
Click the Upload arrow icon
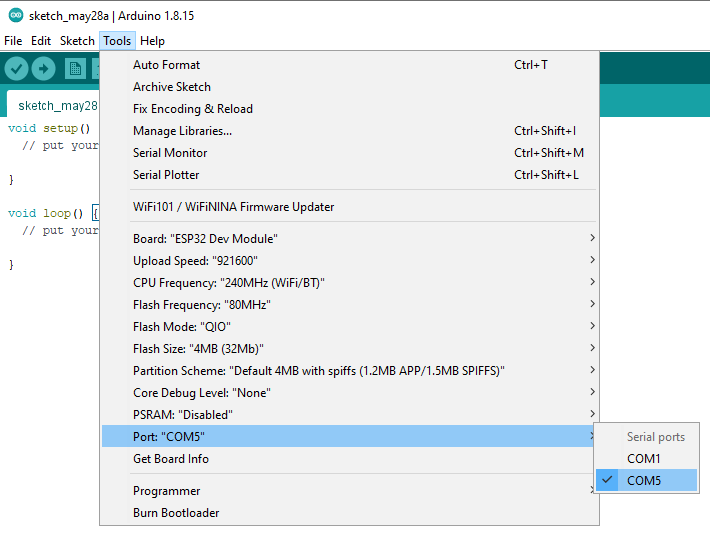43,69
